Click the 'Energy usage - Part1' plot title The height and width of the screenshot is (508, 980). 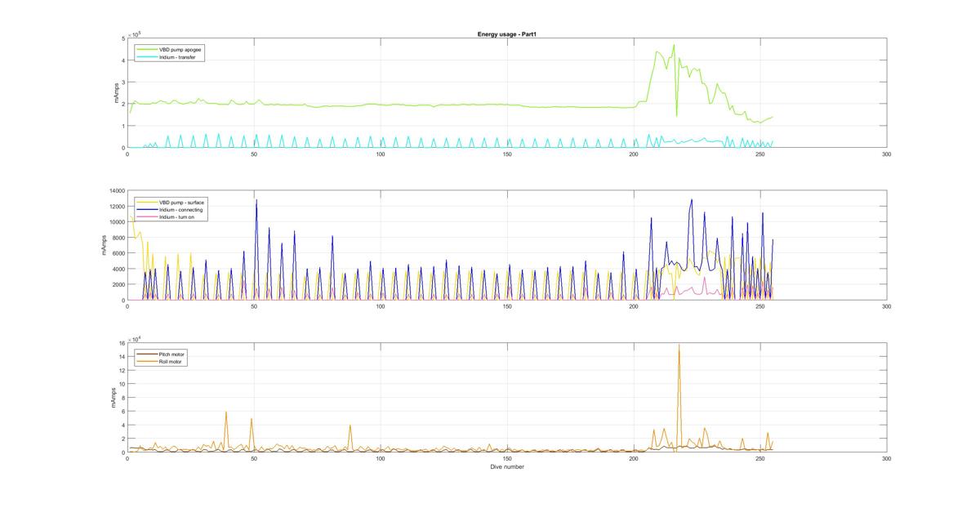point(506,34)
